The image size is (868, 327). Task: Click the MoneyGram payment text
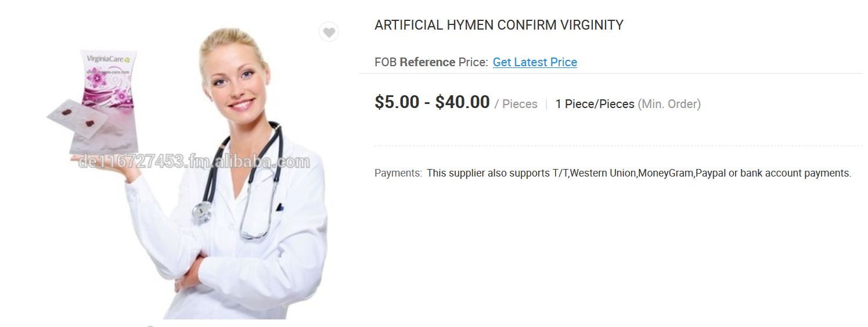pyautogui.click(x=665, y=173)
